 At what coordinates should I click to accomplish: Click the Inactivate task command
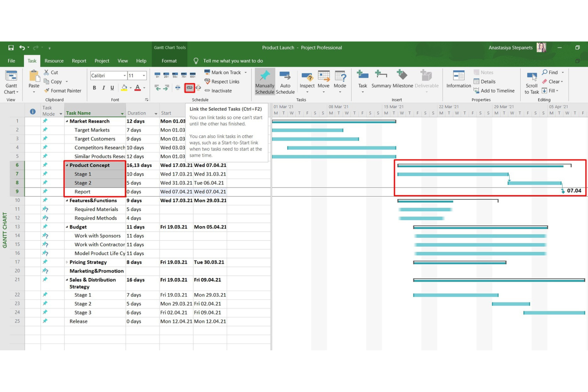pyautogui.click(x=218, y=91)
